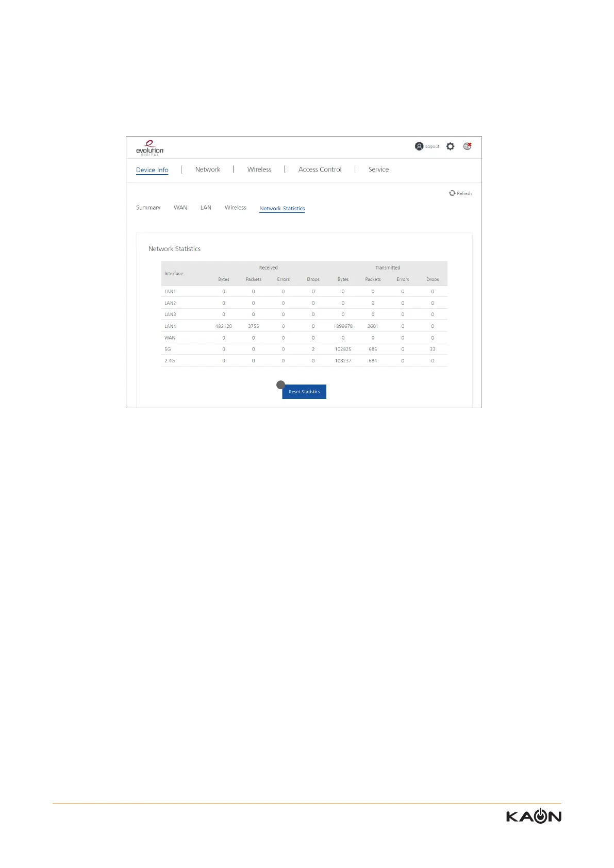Click the user account icon beside Logout
614x868 pixels.
pos(419,146)
